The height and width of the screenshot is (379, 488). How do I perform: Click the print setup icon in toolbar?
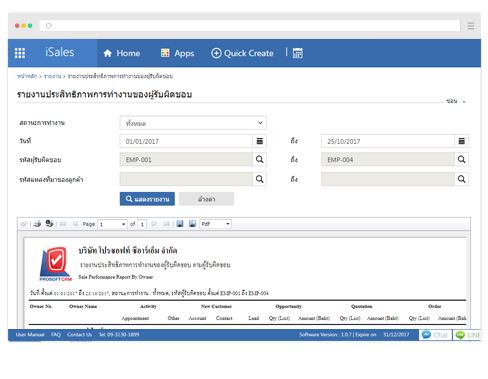pyautogui.click(x=50, y=224)
